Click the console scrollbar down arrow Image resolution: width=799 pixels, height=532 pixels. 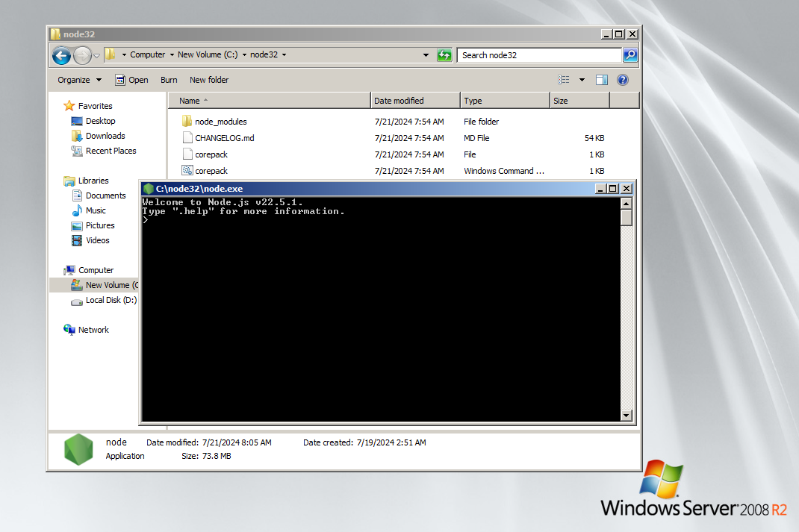pyautogui.click(x=627, y=416)
